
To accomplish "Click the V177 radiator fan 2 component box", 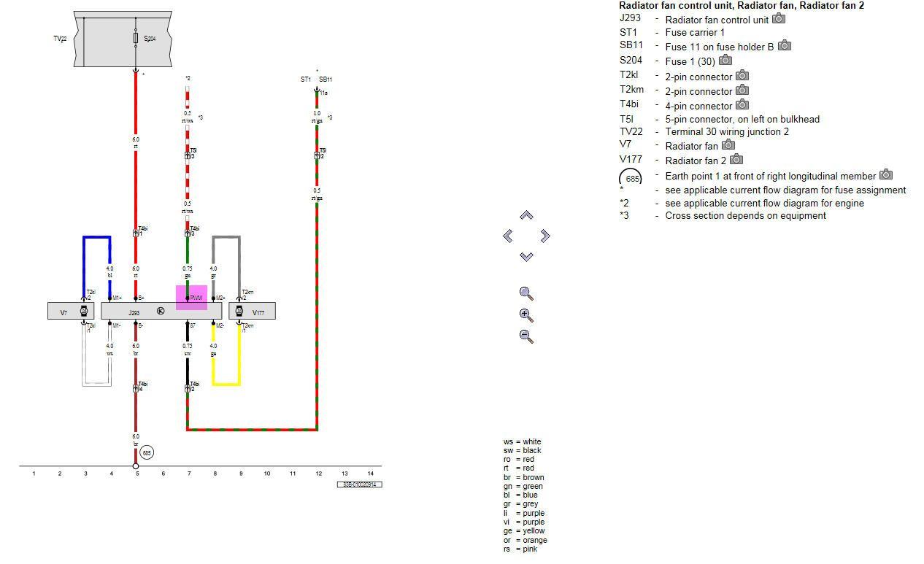I will pos(253,312).
